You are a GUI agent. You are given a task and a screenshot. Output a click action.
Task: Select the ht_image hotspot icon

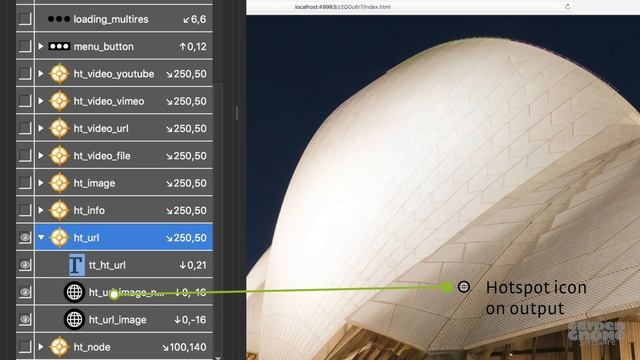(59, 183)
